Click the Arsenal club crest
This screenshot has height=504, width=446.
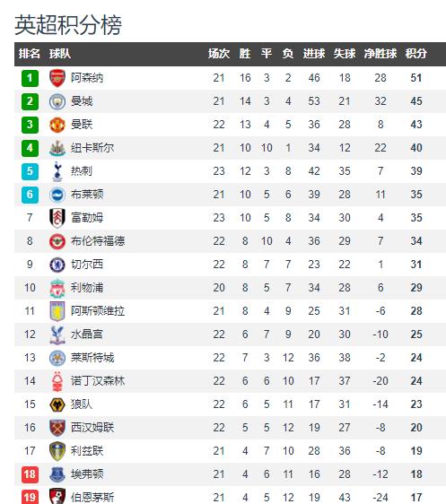[x=57, y=78]
